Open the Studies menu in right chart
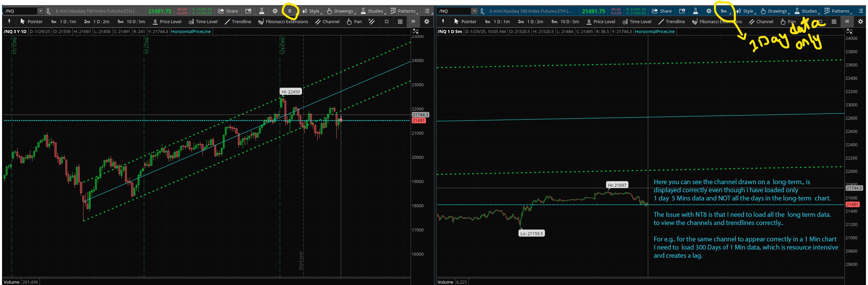The image size is (868, 285). 806,11
